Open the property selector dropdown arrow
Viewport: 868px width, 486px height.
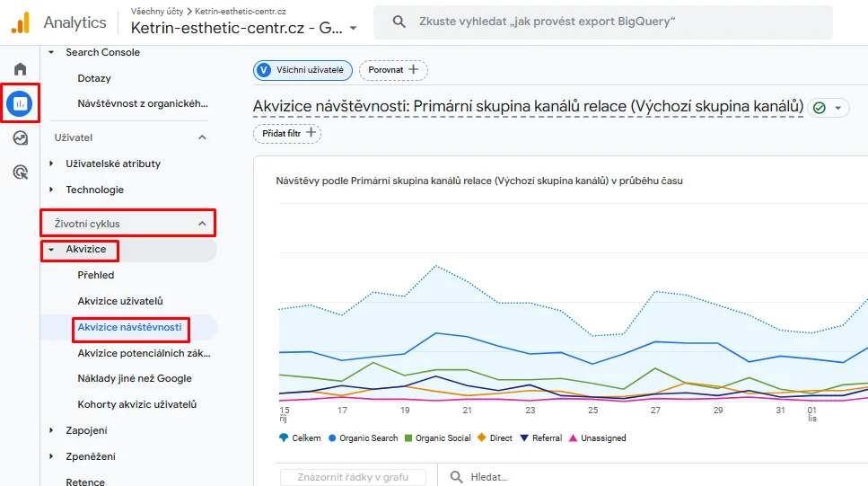click(353, 28)
